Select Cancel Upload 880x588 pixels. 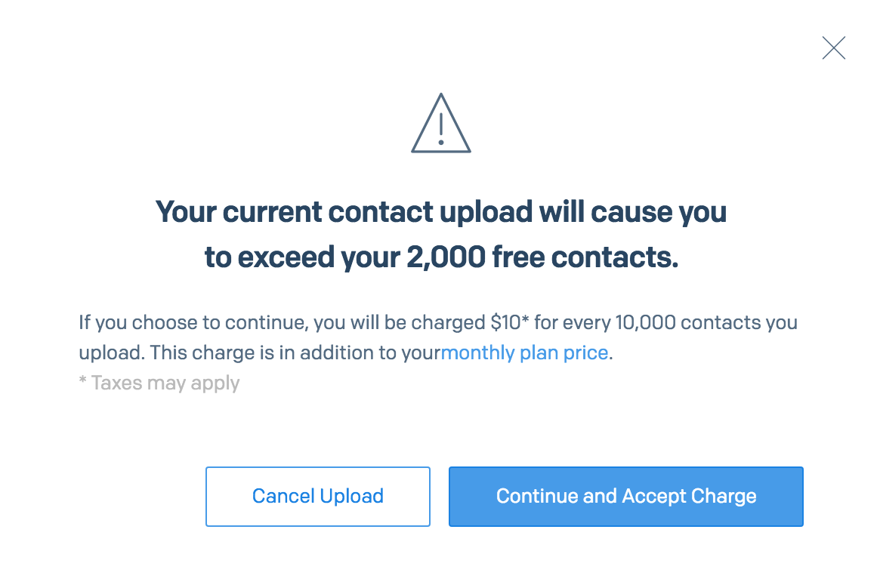coord(318,497)
